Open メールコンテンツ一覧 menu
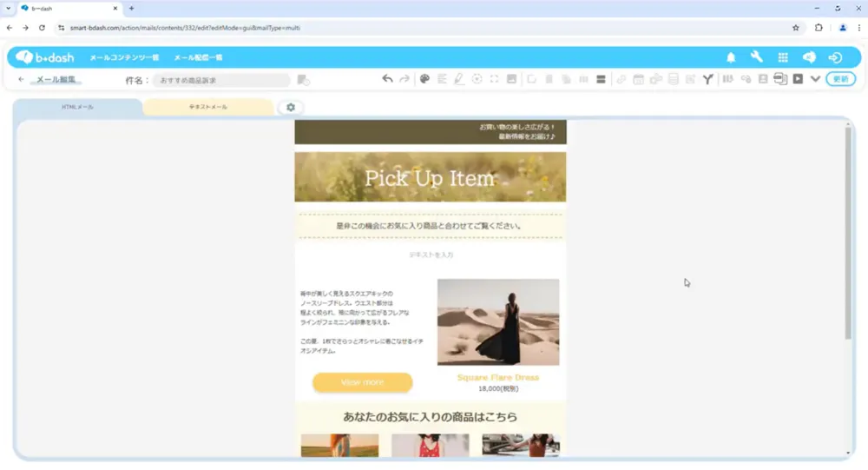This screenshot has width=868, height=470. click(124, 57)
